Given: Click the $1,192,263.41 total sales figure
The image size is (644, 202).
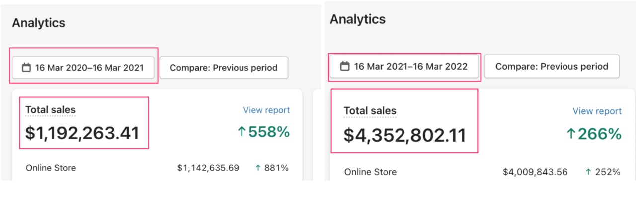Looking at the screenshot, I should click(x=82, y=133).
